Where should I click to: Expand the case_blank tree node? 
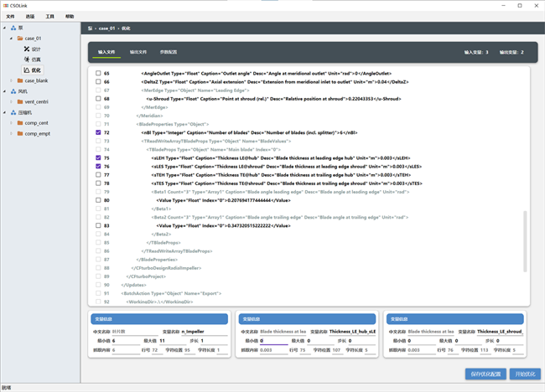click(x=12, y=80)
